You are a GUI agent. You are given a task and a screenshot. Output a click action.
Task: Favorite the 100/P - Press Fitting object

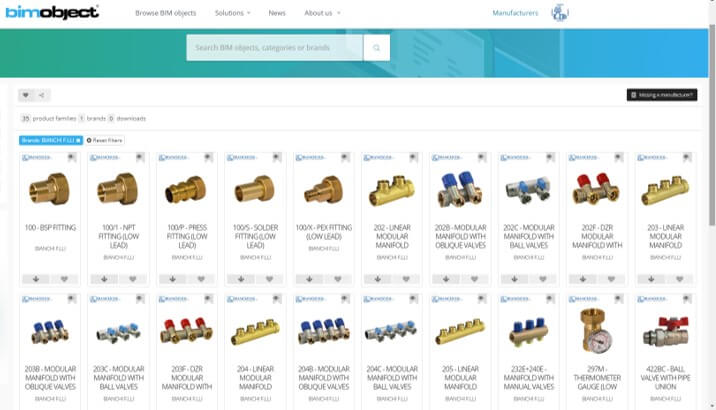[x=201, y=279]
